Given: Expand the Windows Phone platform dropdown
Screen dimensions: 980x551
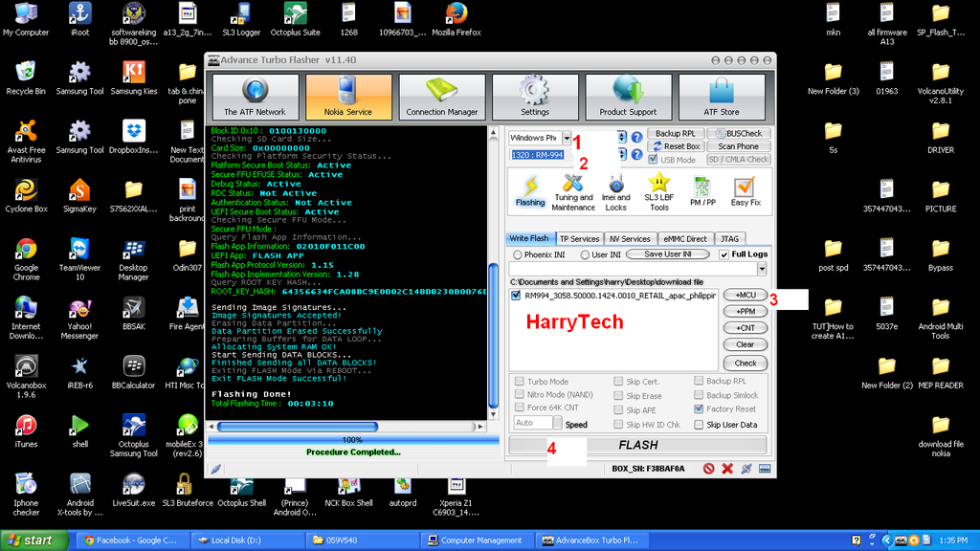Looking at the screenshot, I should (x=567, y=138).
